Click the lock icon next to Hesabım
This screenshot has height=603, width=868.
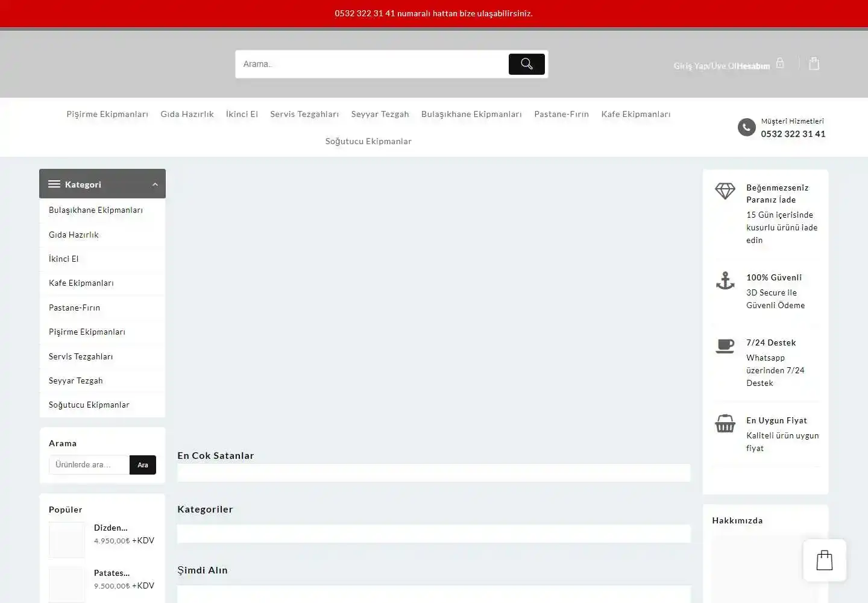[780, 63]
